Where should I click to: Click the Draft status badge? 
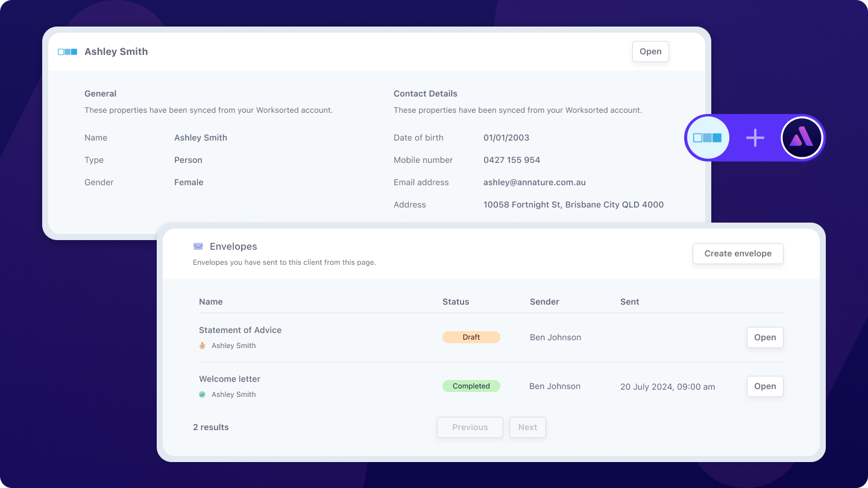(x=471, y=337)
